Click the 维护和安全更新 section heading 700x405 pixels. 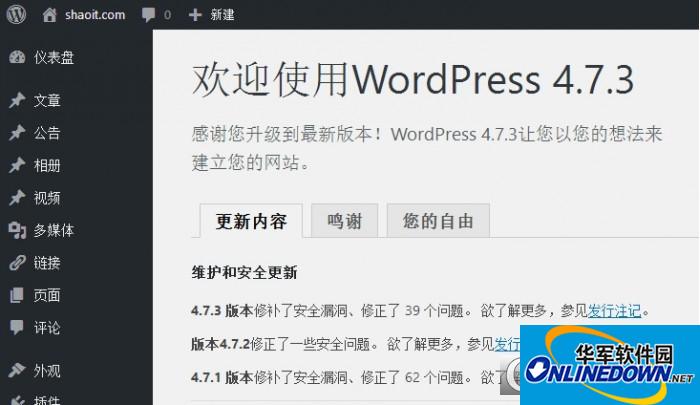coord(244,272)
